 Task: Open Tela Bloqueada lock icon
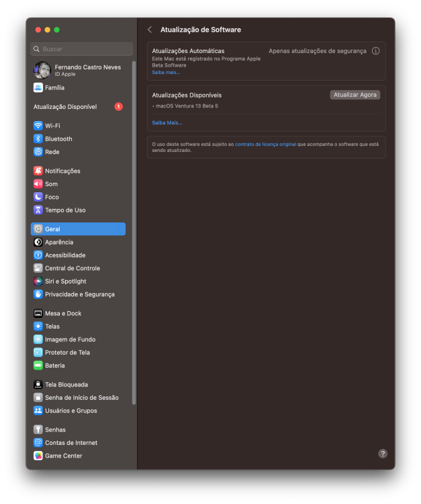click(38, 384)
